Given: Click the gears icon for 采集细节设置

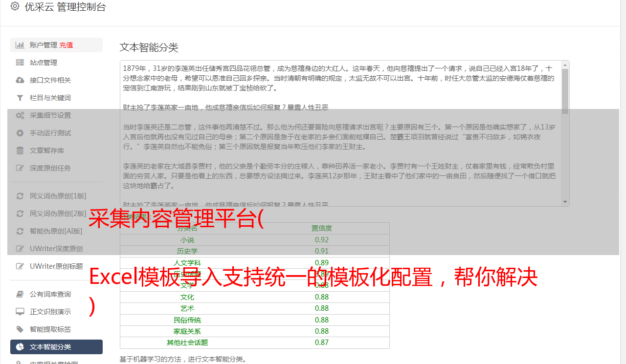Looking at the screenshot, I should click(x=20, y=115).
